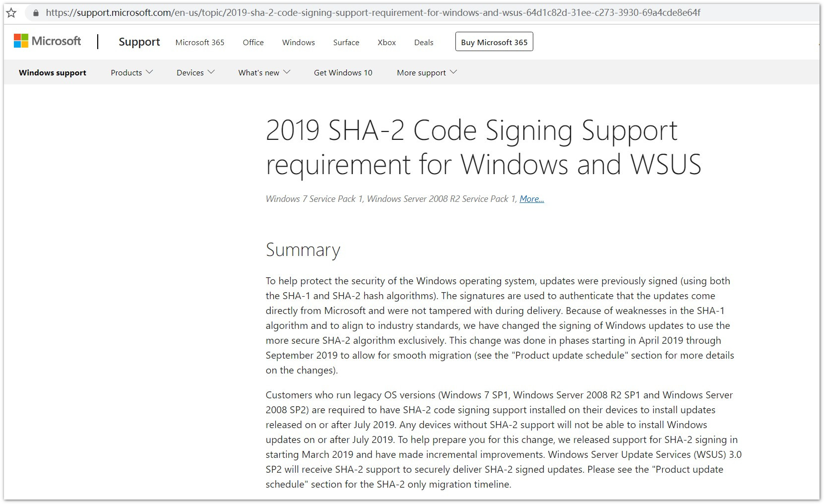The image size is (824, 504).
Task: Go to the Support home link
Action: (139, 42)
